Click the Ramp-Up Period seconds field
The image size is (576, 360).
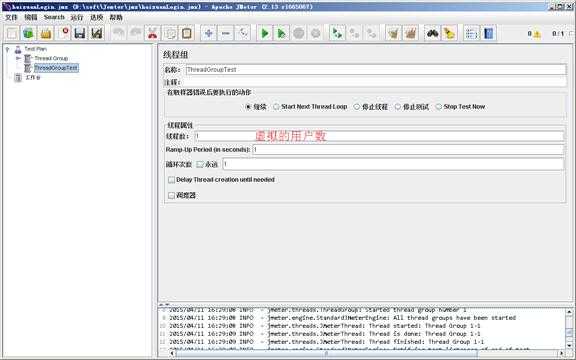[408, 150]
